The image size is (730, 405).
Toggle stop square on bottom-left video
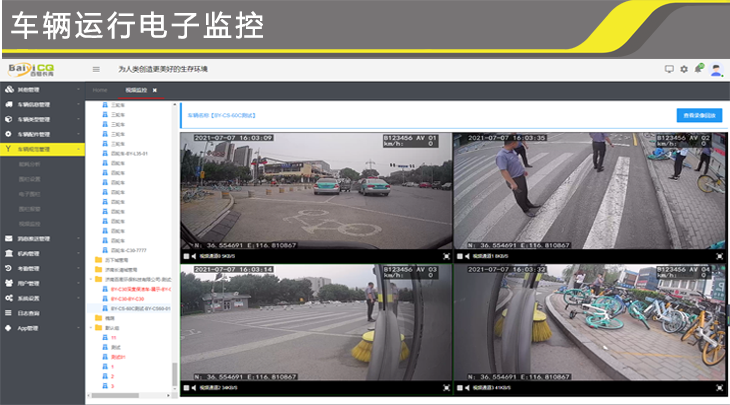tap(185, 385)
